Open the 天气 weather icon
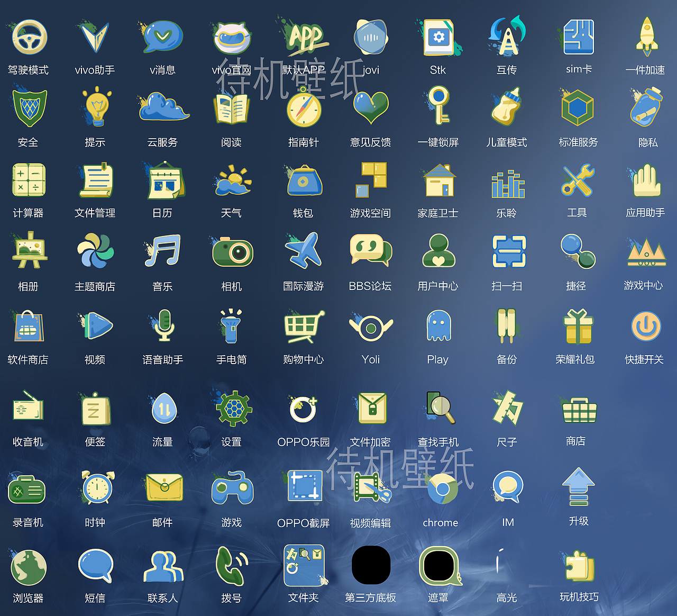The image size is (677, 616). [x=233, y=180]
